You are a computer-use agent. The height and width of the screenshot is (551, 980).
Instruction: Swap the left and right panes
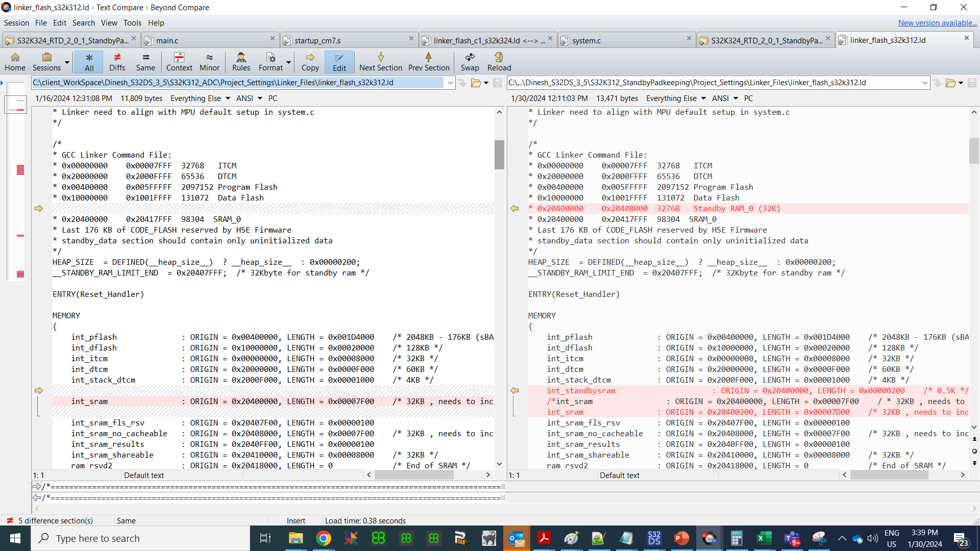coord(469,62)
